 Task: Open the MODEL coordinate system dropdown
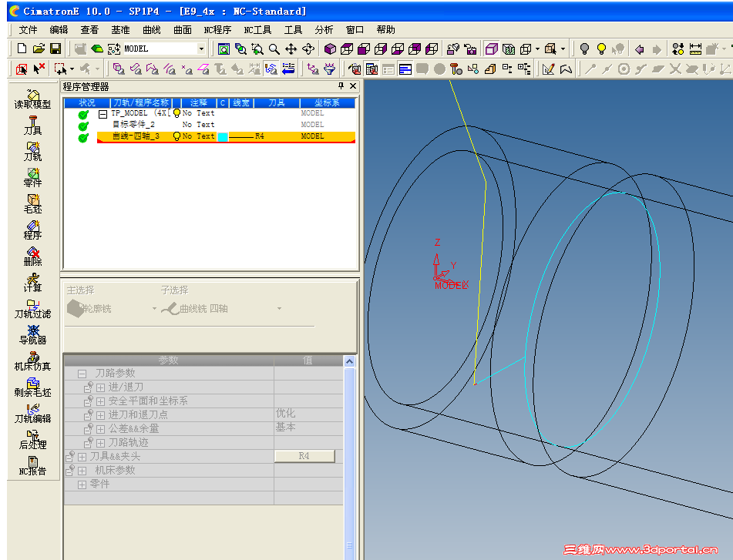click(x=201, y=49)
